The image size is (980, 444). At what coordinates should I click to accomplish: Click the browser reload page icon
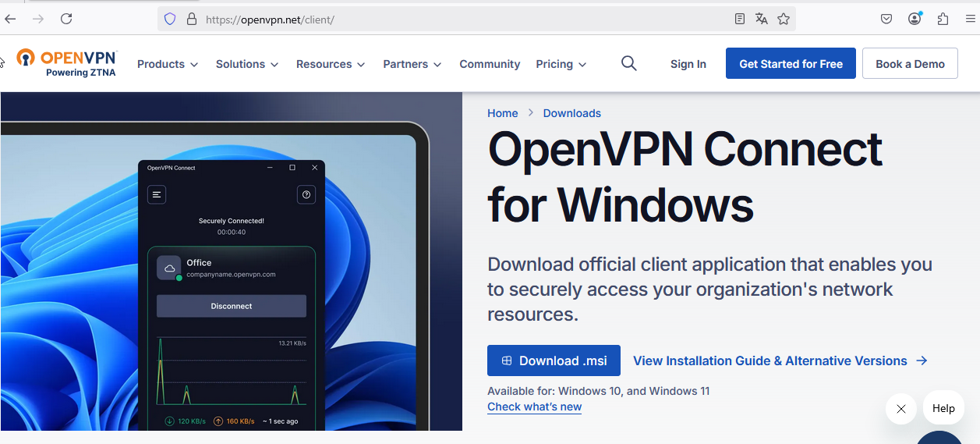(66, 19)
